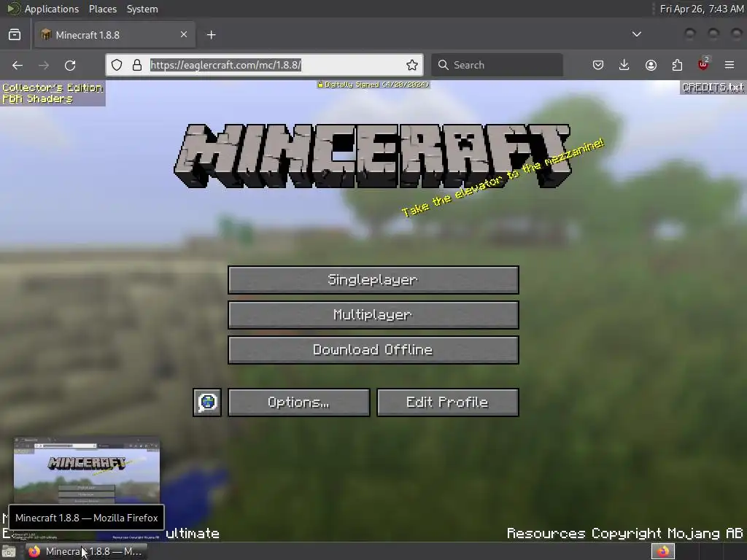The image size is (747, 560).
Task: Click the Resources Copyright Mojang AB text
Action: click(x=624, y=533)
